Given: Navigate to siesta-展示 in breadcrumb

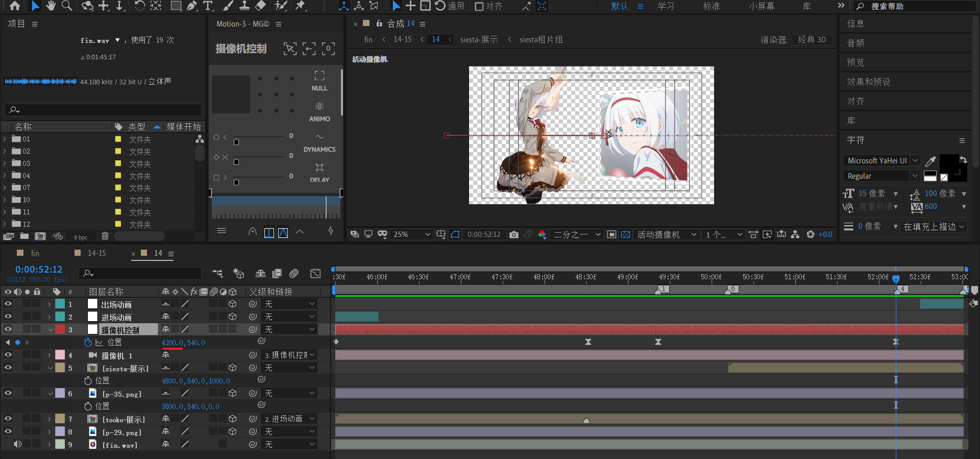Looking at the screenshot, I should coord(479,39).
